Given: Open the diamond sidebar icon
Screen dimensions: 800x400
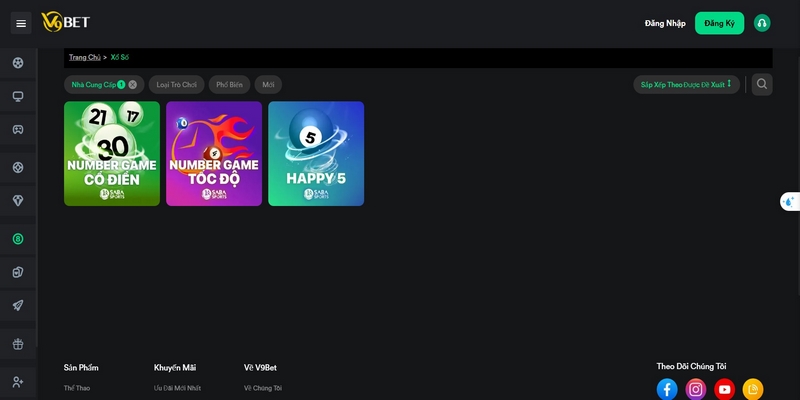Looking at the screenshot, I should [18, 201].
